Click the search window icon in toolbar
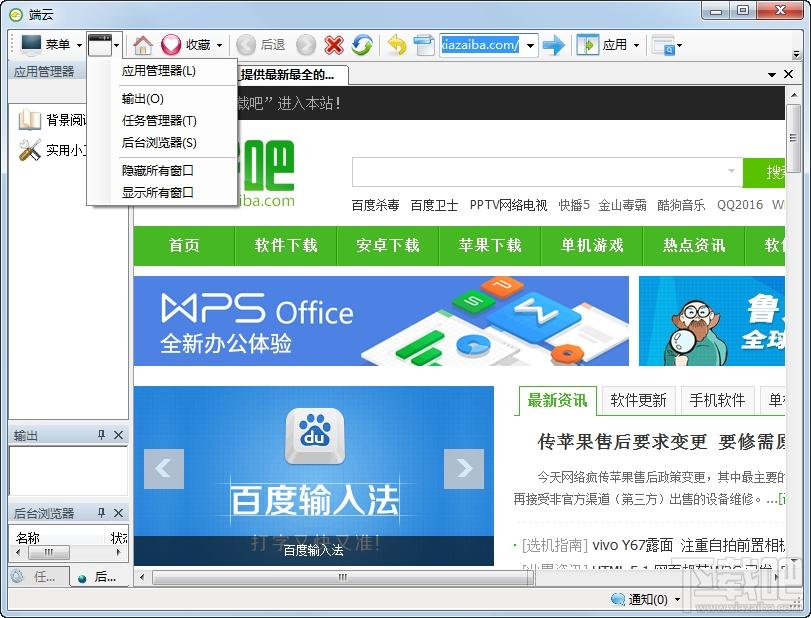This screenshot has width=811, height=618. tap(664, 46)
